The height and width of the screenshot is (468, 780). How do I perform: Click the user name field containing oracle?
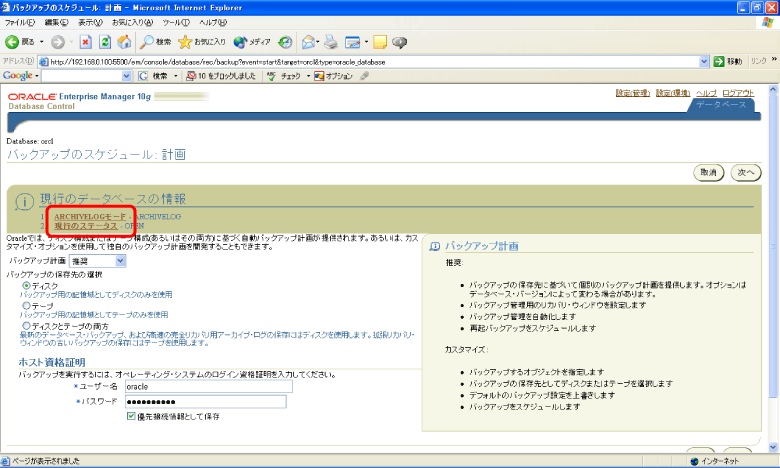208,386
